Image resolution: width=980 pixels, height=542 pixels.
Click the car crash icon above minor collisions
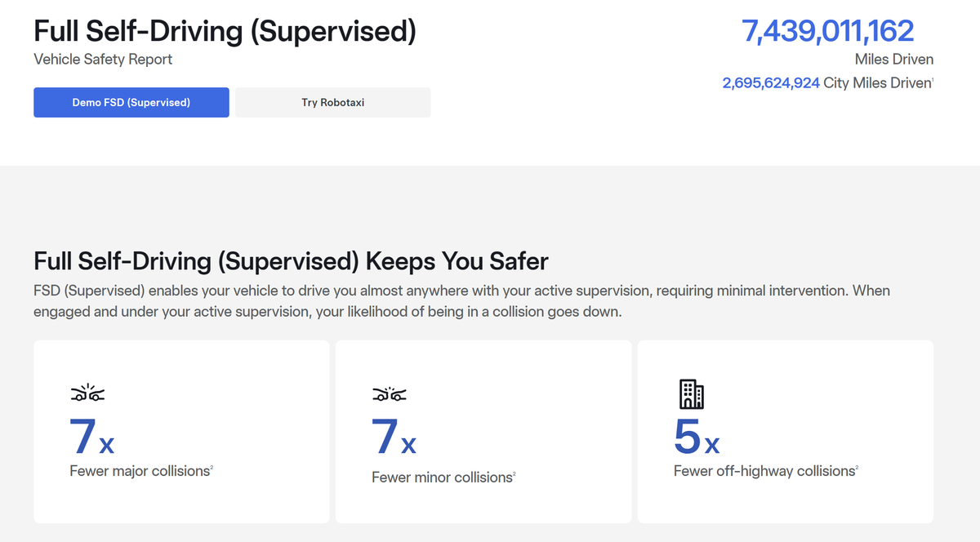[390, 395]
